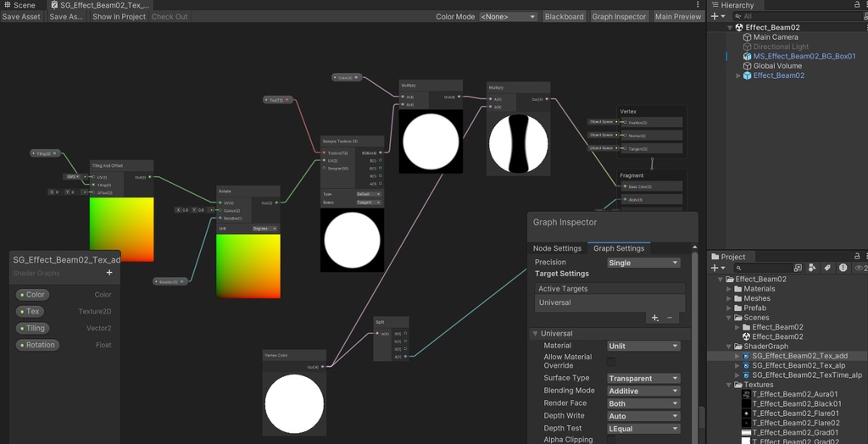Select SG_Effect_Beam02_TexTime_alp in Project

point(807,375)
